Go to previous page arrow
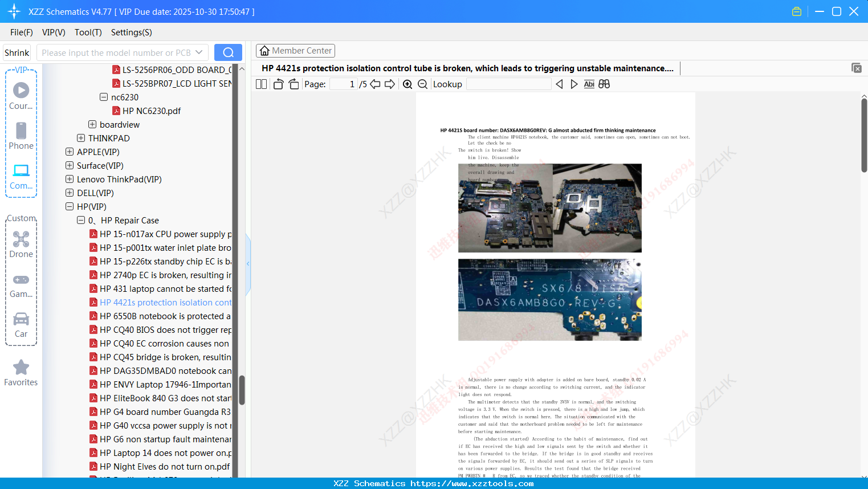Screen dimensions: 868x489 [375, 84]
